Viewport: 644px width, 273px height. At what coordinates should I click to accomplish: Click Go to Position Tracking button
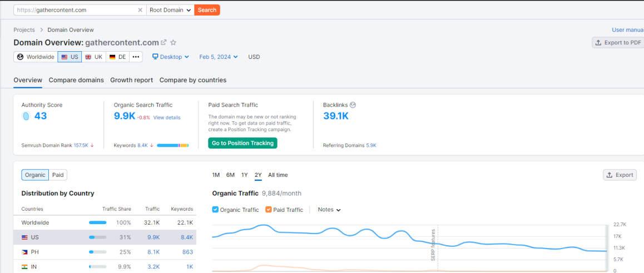(242, 143)
